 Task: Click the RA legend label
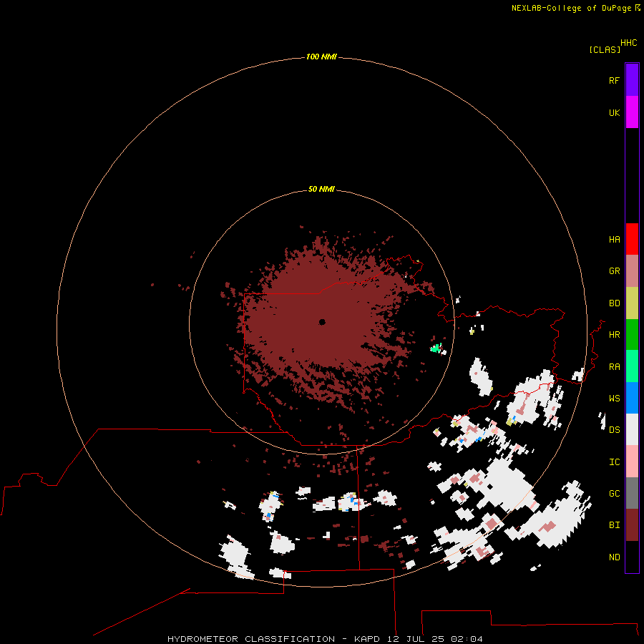click(x=614, y=367)
